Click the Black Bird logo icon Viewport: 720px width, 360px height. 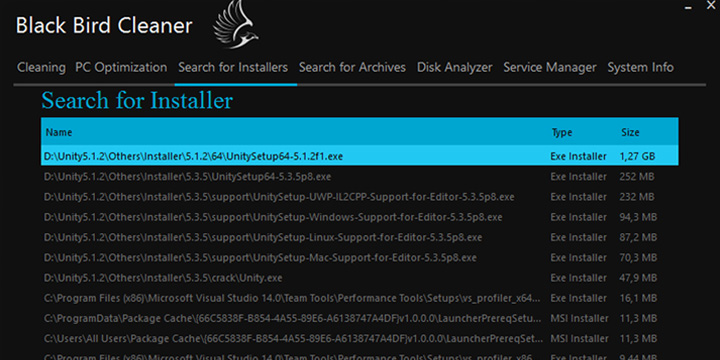pos(236,24)
